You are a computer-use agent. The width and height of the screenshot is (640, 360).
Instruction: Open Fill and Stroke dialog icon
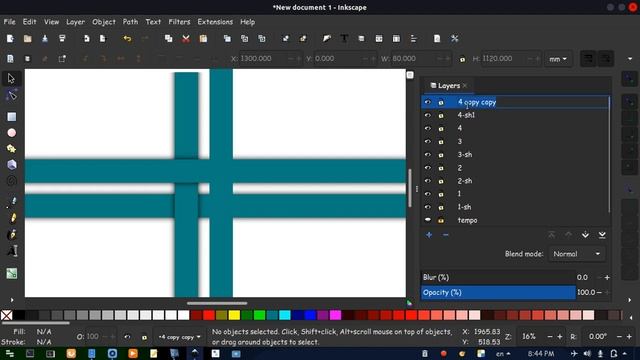click(x=327, y=38)
